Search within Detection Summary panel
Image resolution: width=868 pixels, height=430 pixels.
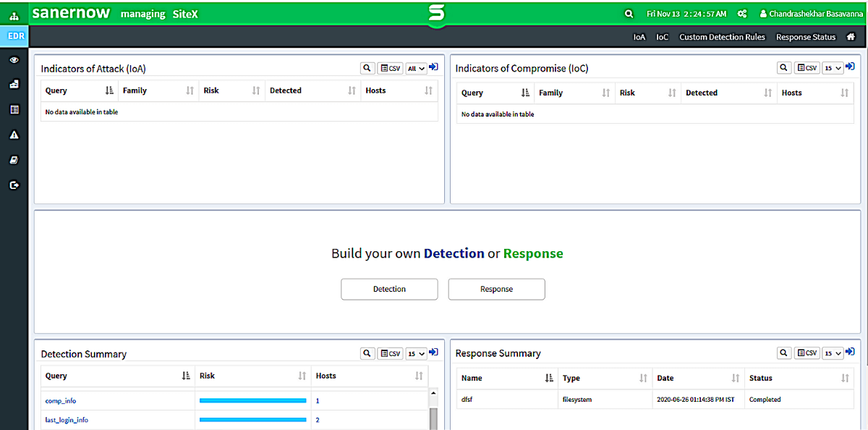[368, 353]
